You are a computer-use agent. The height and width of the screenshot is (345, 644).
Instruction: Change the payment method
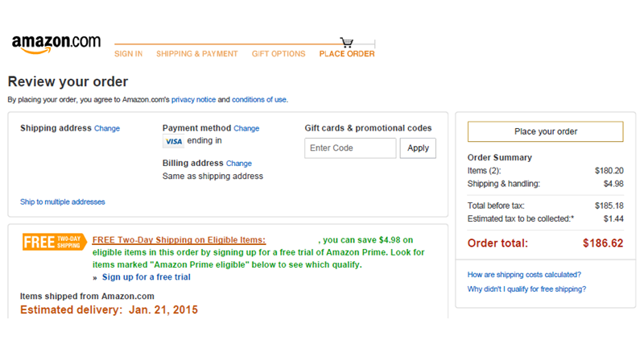point(246,128)
